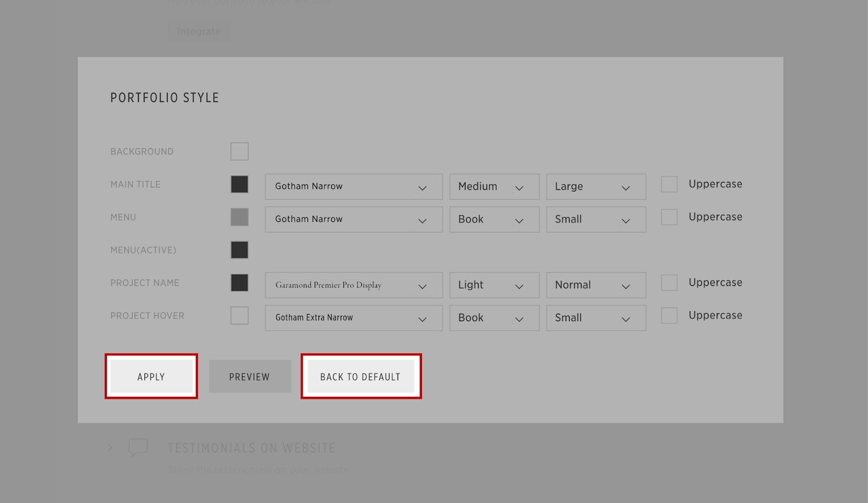Open Main Title weight dropdown showing Medium

(494, 187)
